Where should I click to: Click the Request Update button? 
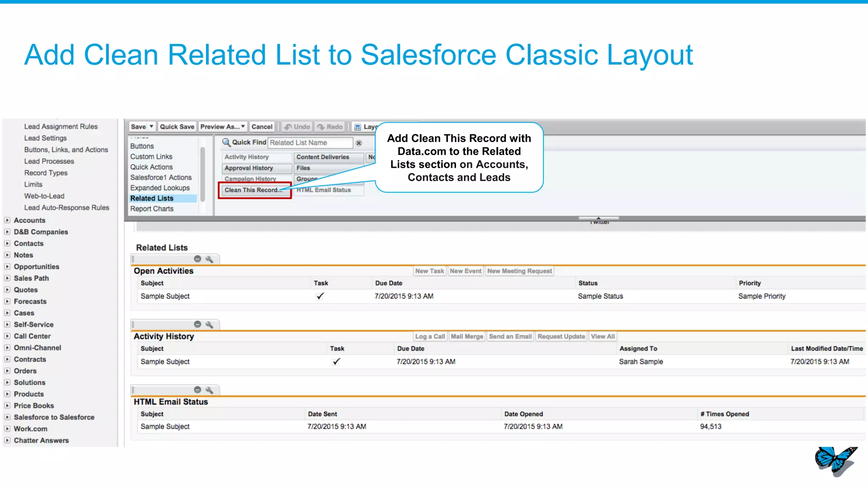(x=561, y=336)
